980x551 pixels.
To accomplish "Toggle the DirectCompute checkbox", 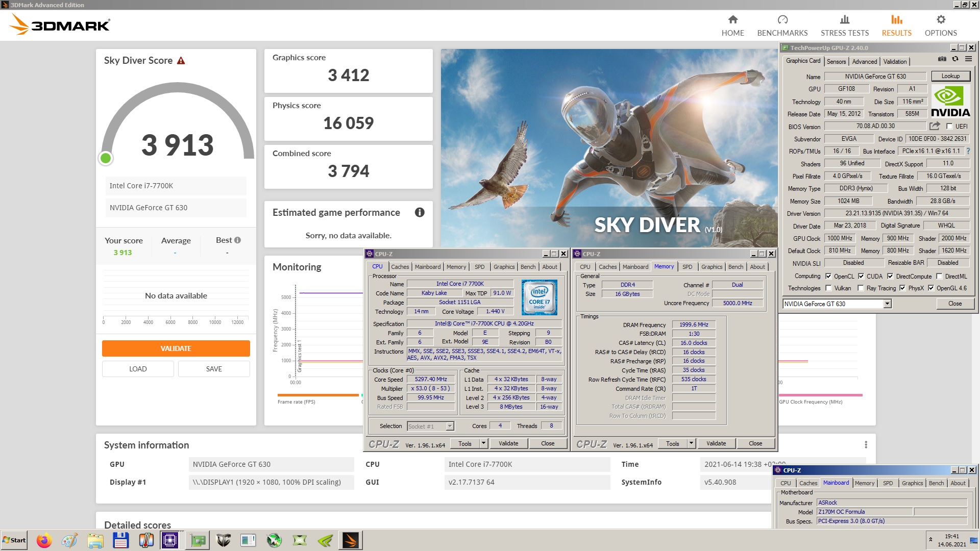I will point(890,276).
